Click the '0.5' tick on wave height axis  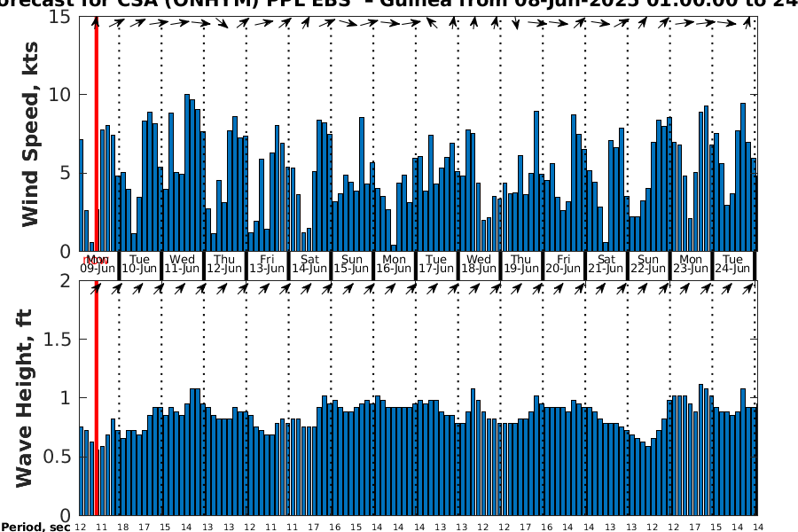[58, 457]
